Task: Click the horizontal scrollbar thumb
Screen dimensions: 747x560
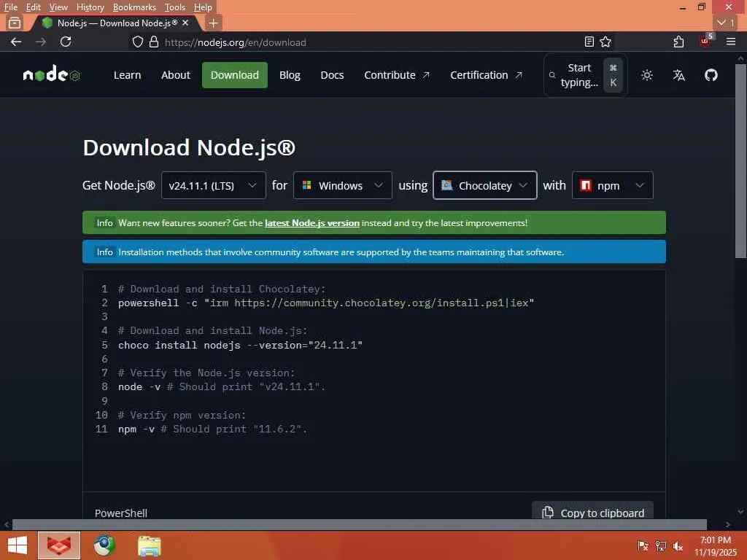Action: [359, 524]
